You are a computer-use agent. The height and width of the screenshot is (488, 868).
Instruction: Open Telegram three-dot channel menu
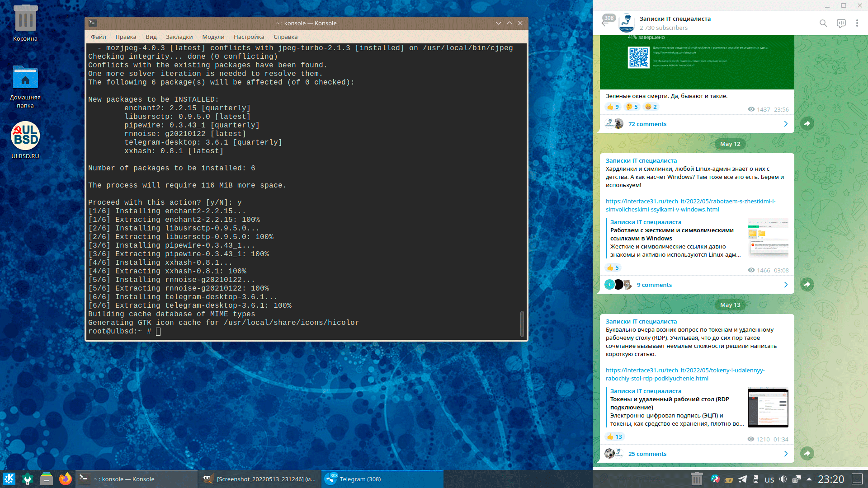pos(857,23)
